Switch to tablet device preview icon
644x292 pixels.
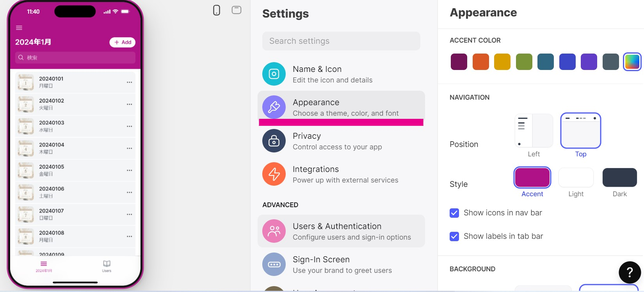click(x=237, y=10)
